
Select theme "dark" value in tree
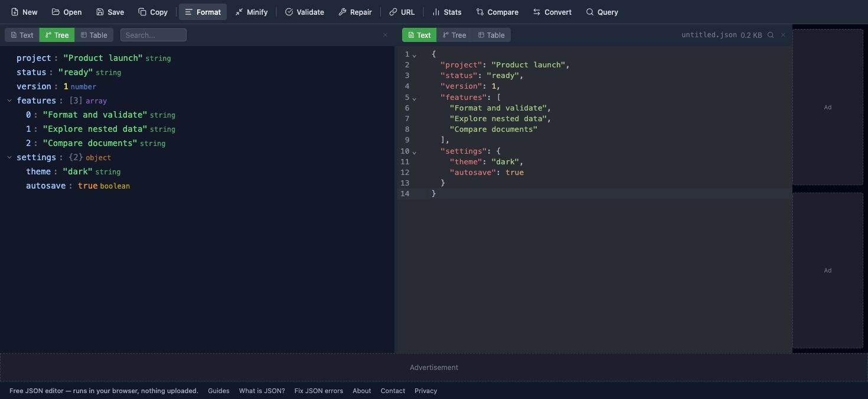pos(78,171)
